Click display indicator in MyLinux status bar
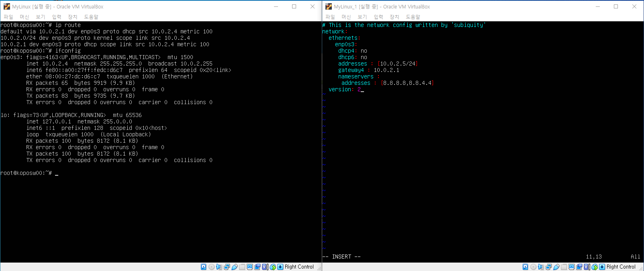 tap(249, 267)
